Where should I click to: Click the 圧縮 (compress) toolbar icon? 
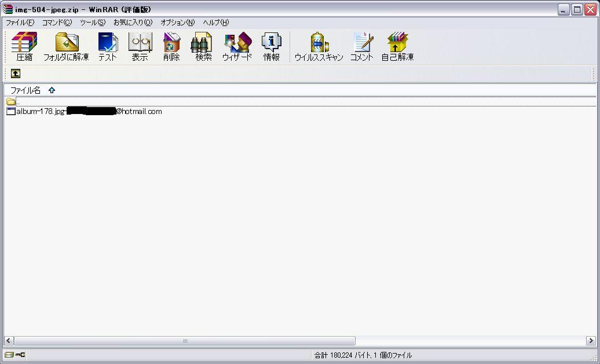(24, 47)
